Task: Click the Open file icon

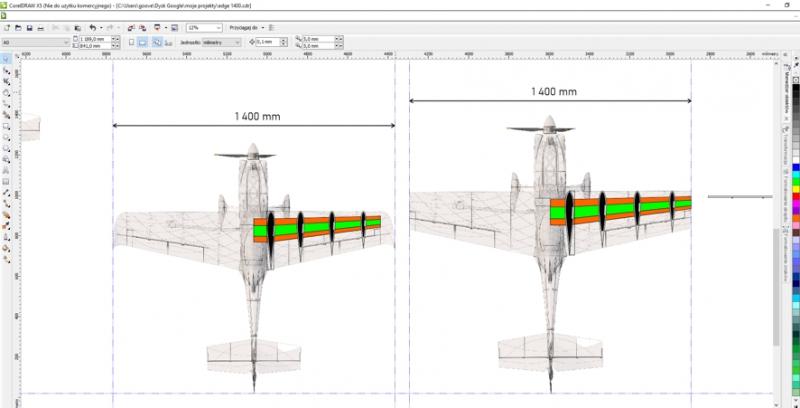Action: point(17,27)
